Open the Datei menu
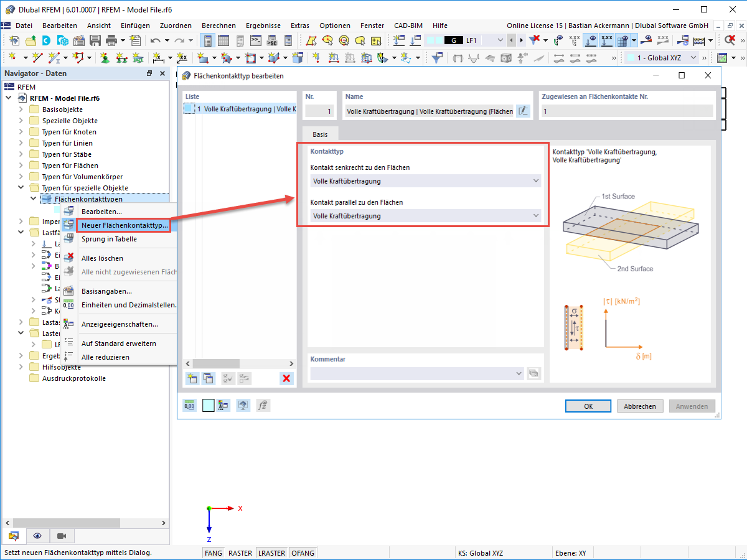747x560 pixels. point(24,26)
